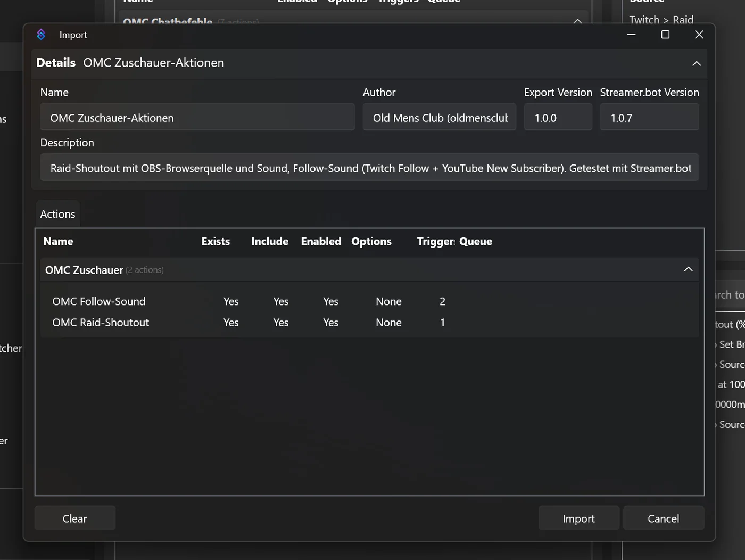Click the Exists column header

pos(216,241)
